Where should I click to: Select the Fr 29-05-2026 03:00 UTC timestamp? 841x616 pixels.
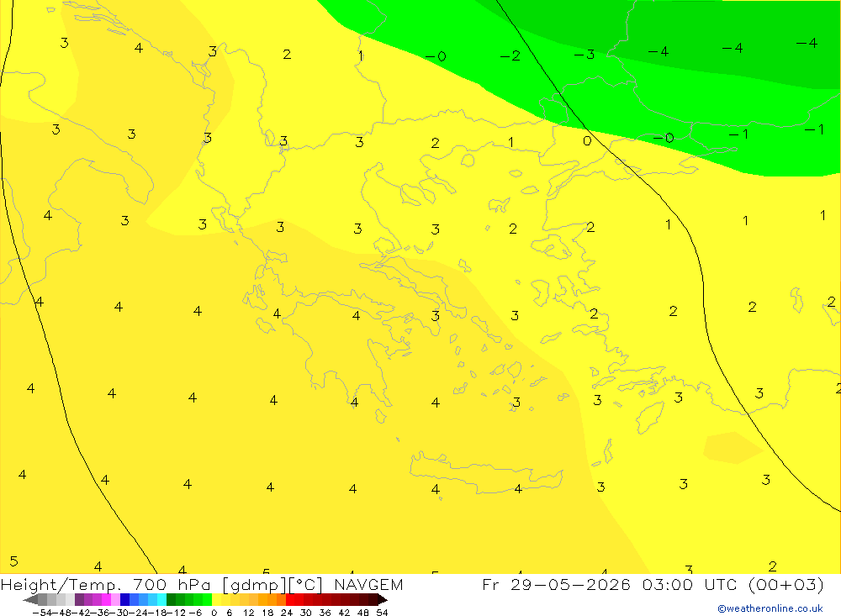pyautogui.click(x=653, y=585)
